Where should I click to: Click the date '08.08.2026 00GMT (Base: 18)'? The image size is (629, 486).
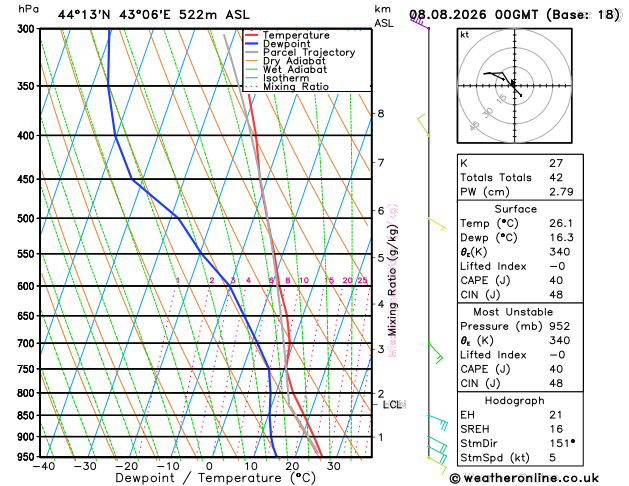tap(515, 15)
